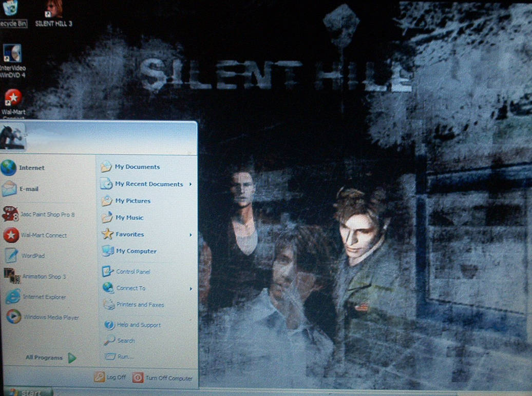Click the Internet globe icon
The width and height of the screenshot is (532, 396).
pyautogui.click(x=9, y=168)
